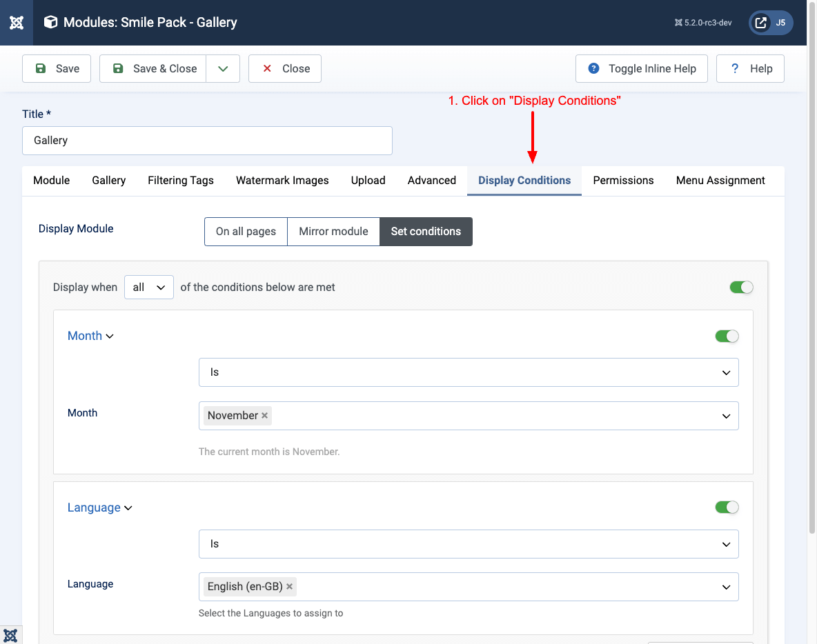This screenshot has height=644, width=817.
Task: Click the J5 user menu badge
Action: coord(780,22)
